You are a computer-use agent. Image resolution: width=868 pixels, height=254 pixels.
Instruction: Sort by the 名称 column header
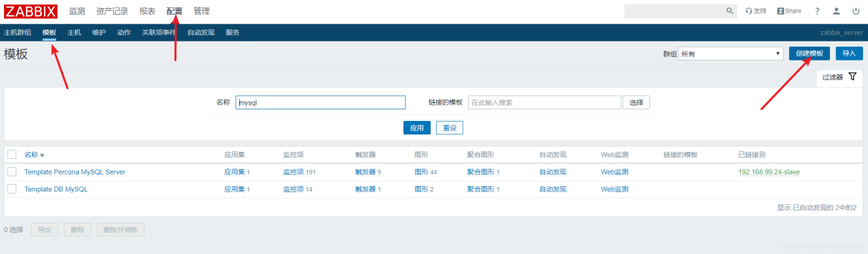point(34,155)
